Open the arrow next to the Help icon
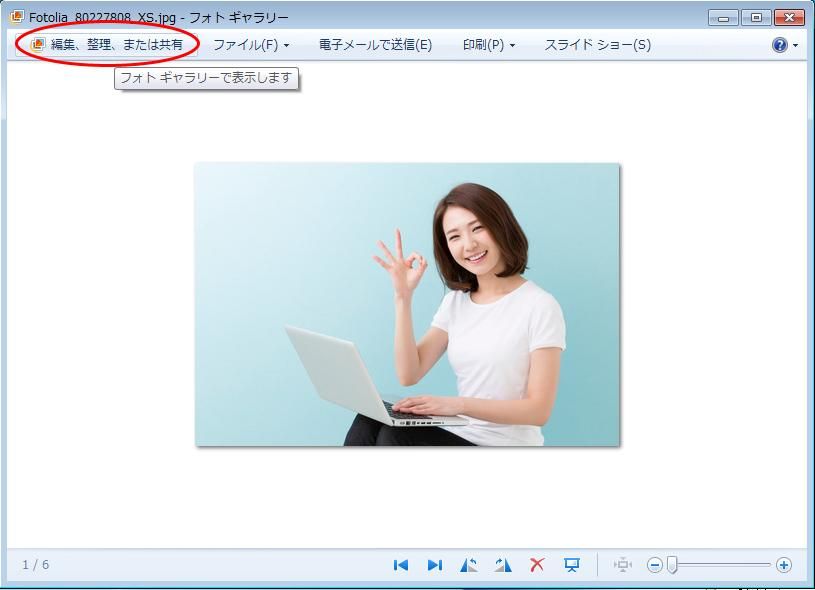The width and height of the screenshot is (815, 590). 795,44
